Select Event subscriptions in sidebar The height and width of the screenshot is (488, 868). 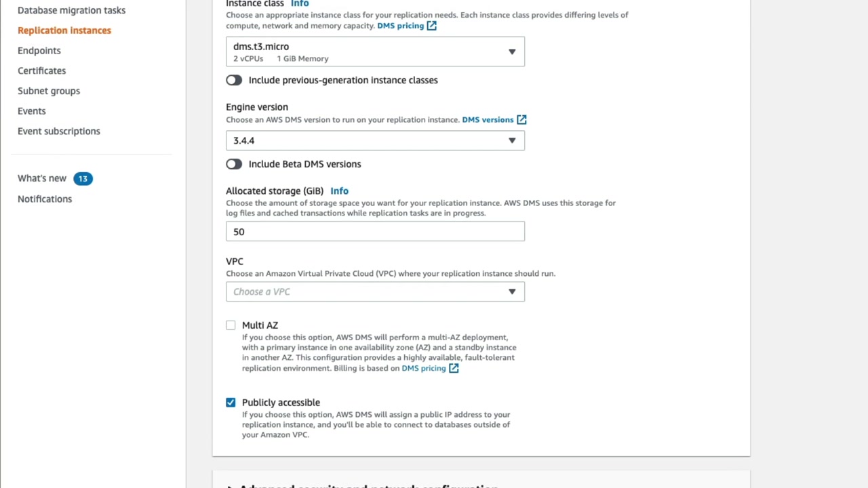[x=59, y=131]
